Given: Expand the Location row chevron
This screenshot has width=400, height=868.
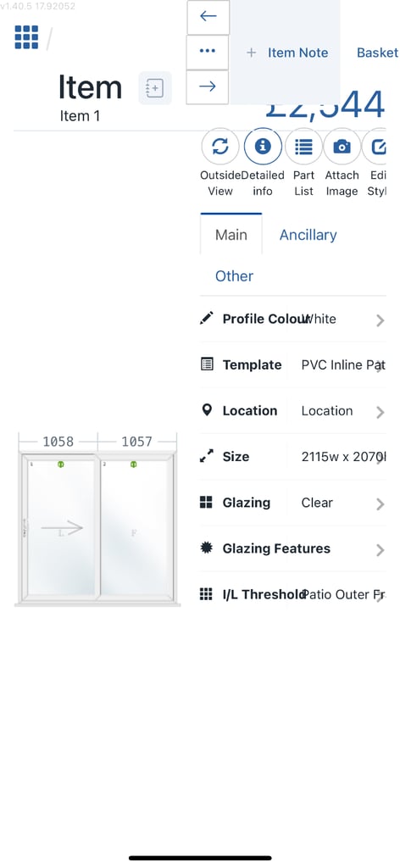Looking at the screenshot, I should click(x=380, y=412).
